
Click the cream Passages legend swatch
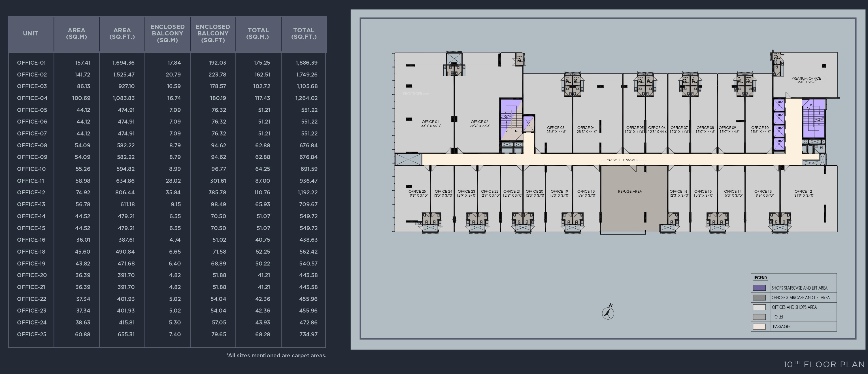point(759,326)
